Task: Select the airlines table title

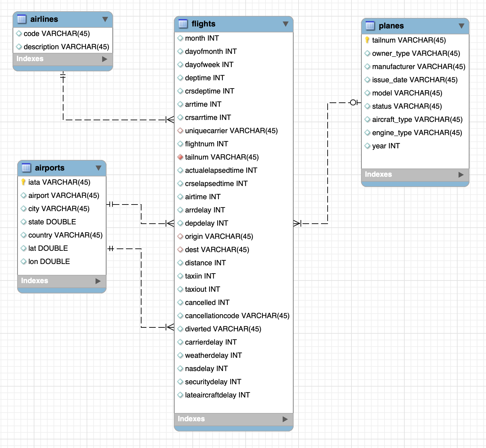Action: (44, 19)
